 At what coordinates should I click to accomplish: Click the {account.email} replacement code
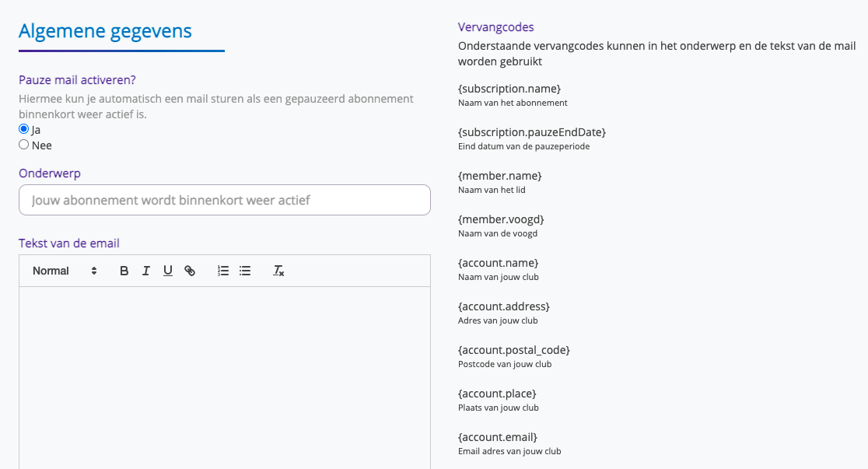(x=498, y=437)
